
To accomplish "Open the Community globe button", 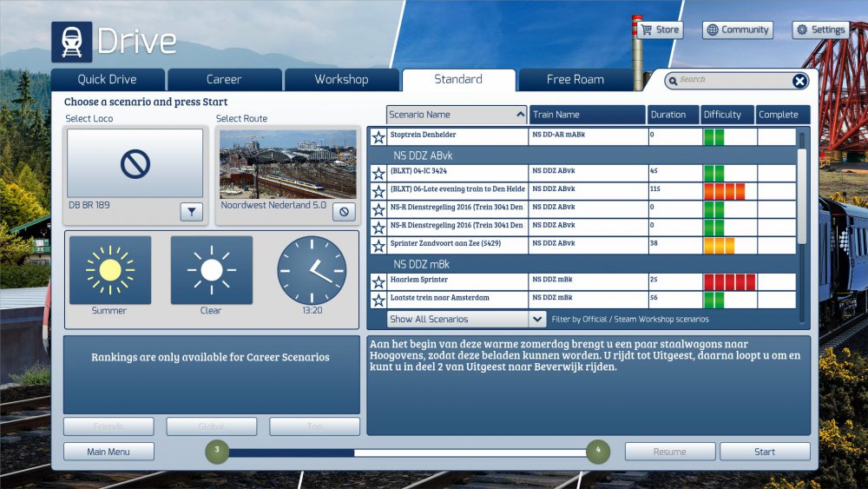I will [737, 30].
